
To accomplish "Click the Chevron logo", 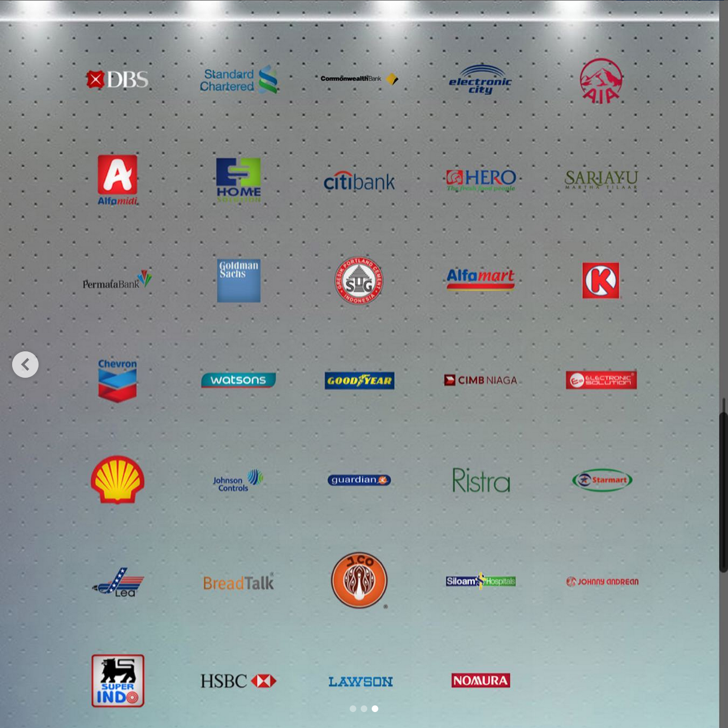I will [117, 380].
